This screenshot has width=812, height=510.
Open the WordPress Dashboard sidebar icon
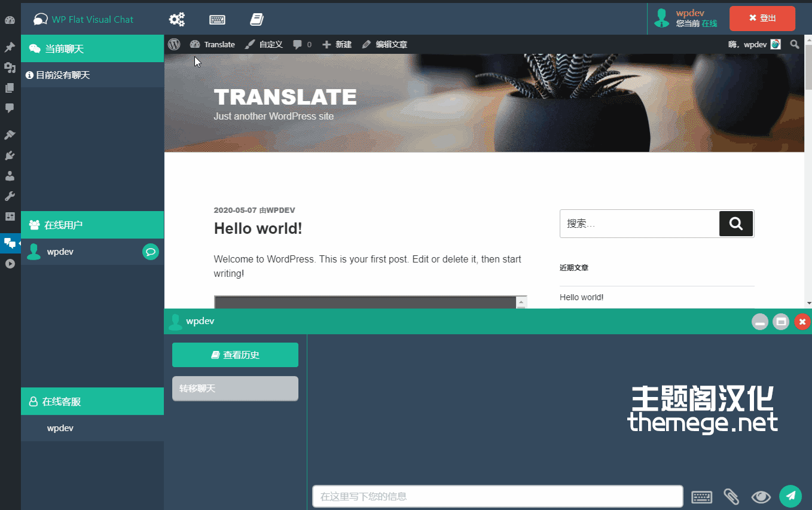10,20
